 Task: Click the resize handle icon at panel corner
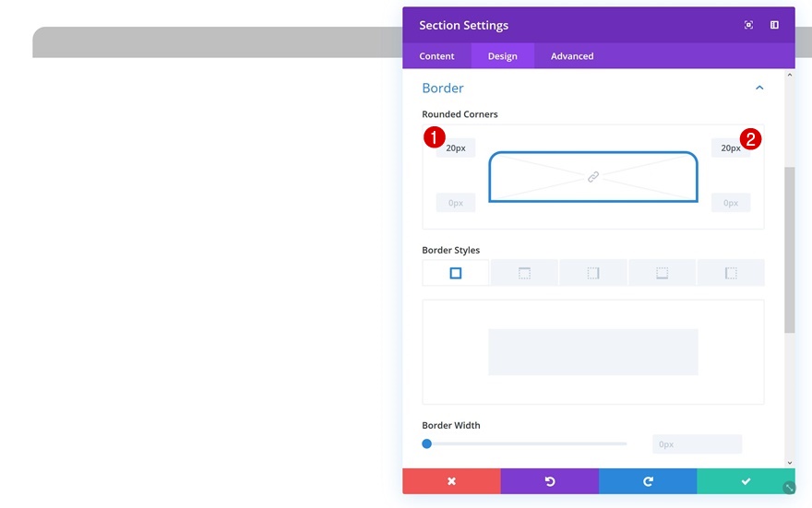789,488
